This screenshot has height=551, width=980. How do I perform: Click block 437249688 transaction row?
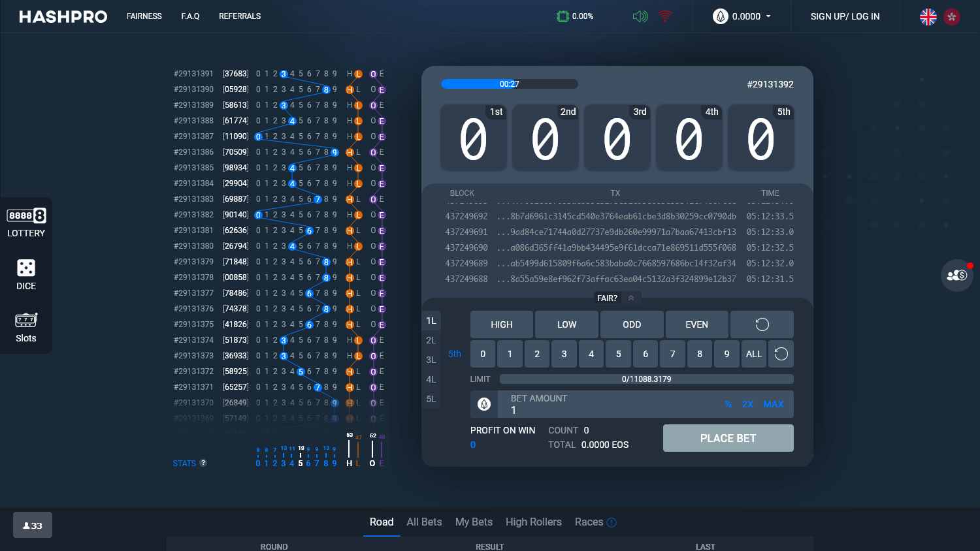click(x=619, y=279)
